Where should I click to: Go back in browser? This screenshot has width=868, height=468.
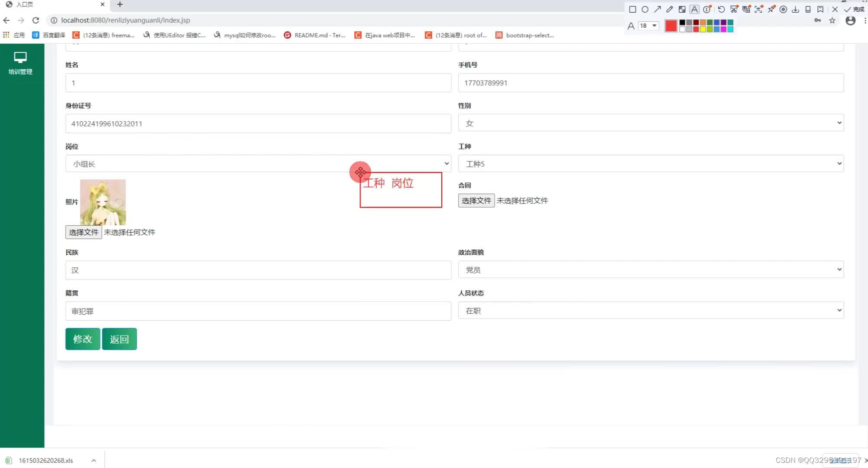pos(6,20)
